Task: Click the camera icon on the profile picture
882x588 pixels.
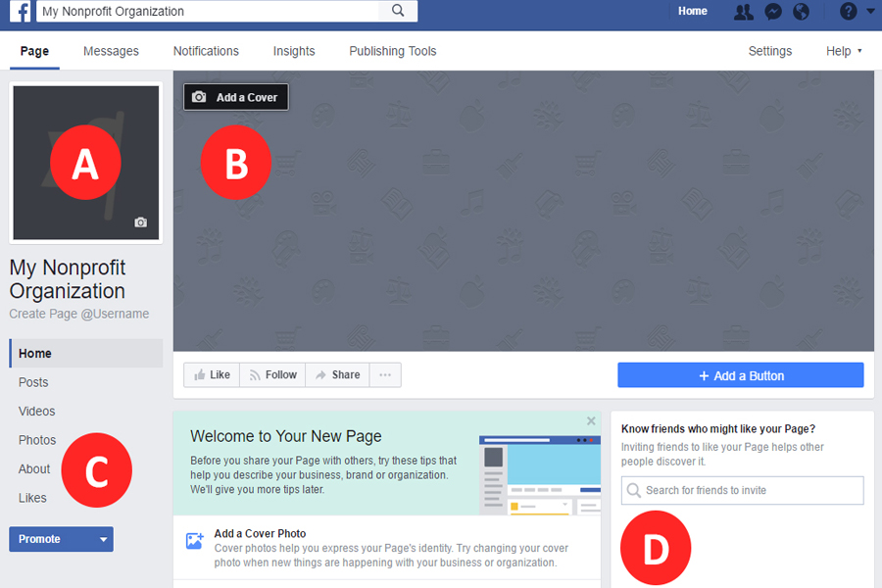Action: pyautogui.click(x=140, y=222)
